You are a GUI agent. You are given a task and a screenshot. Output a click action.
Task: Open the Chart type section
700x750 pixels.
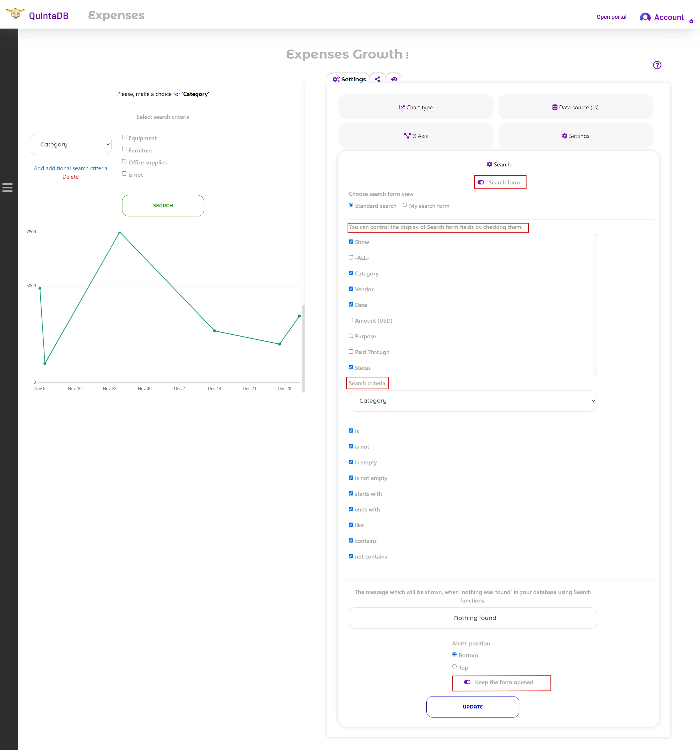pyautogui.click(x=415, y=107)
